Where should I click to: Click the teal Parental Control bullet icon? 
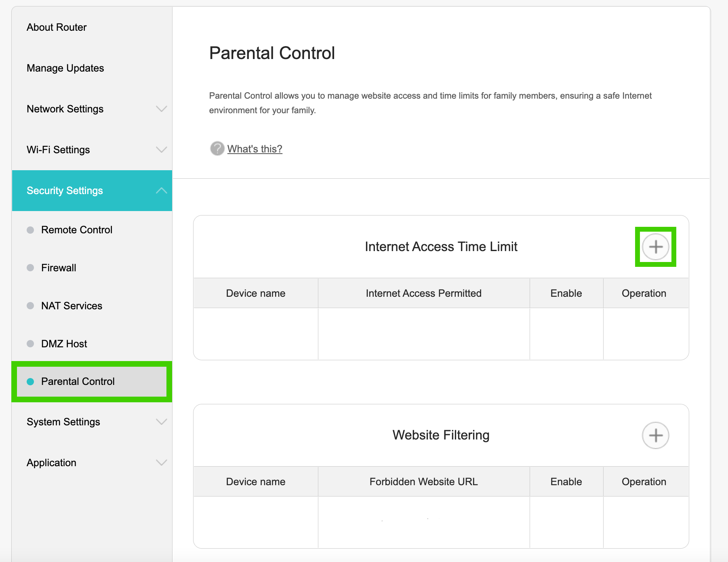[x=30, y=381]
